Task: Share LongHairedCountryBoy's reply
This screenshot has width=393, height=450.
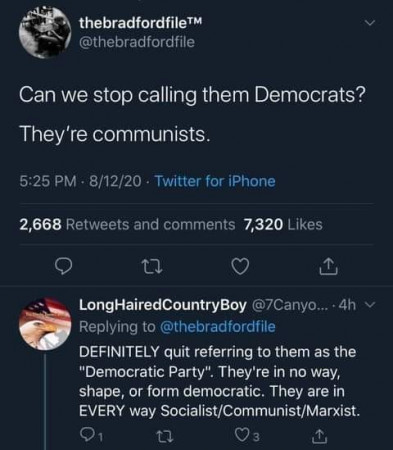Action: [319, 436]
